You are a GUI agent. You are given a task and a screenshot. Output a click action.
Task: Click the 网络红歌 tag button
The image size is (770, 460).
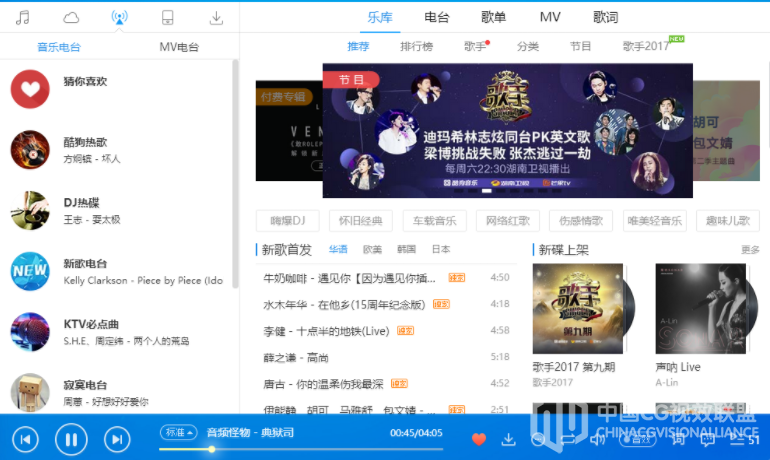click(x=508, y=221)
